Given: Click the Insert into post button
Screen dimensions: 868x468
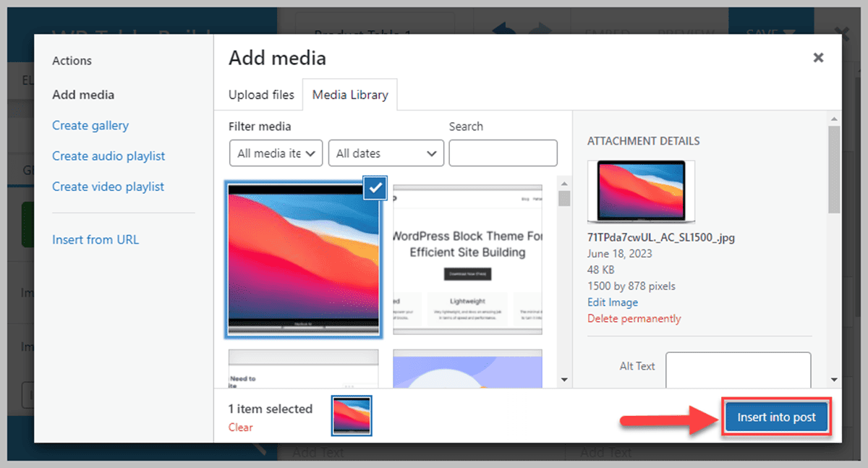Looking at the screenshot, I should (776, 417).
